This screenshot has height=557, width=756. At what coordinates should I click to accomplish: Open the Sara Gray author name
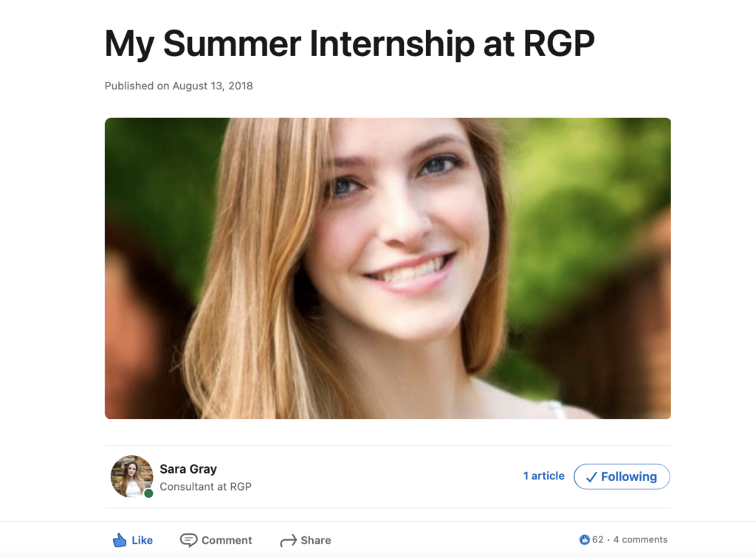188,469
